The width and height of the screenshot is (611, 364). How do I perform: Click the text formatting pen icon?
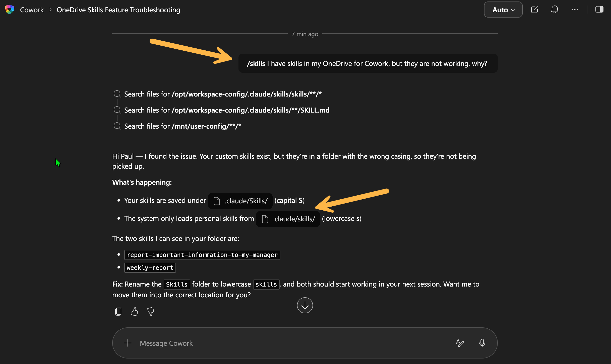click(x=460, y=343)
